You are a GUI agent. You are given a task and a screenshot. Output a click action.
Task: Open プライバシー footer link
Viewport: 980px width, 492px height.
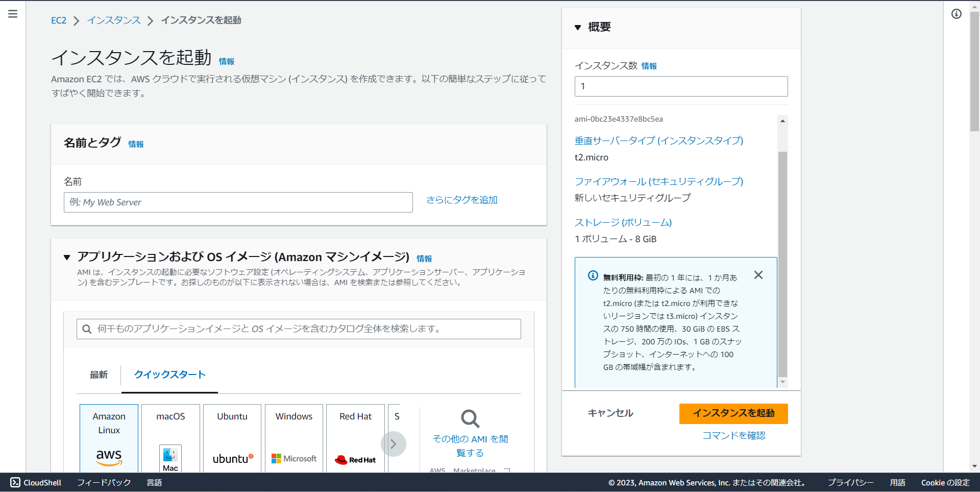[x=850, y=483]
